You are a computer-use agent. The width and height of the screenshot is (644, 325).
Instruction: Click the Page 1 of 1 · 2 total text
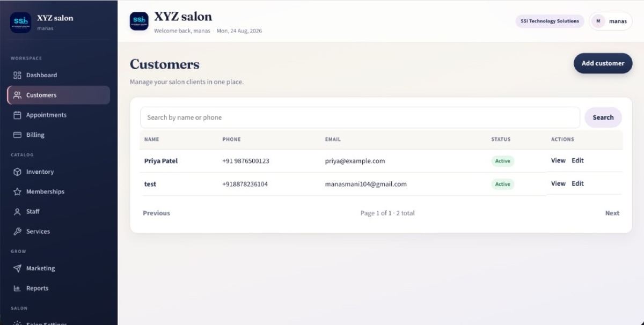click(387, 213)
